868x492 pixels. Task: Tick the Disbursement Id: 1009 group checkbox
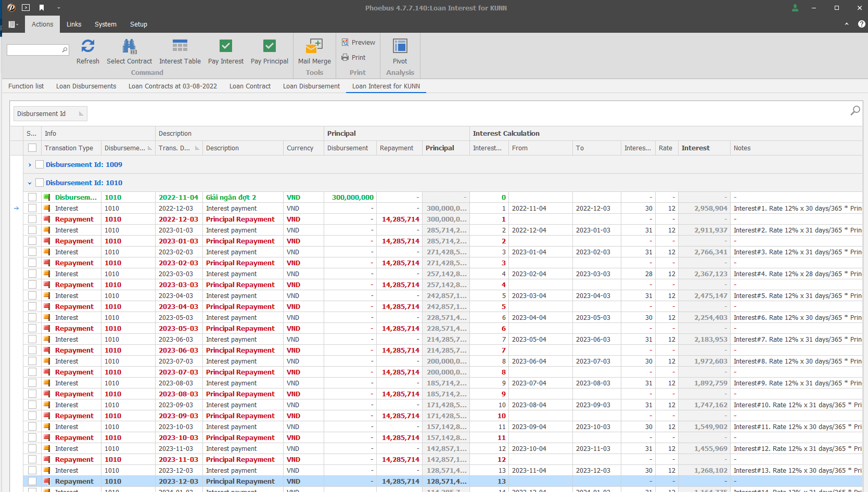pyautogui.click(x=40, y=165)
